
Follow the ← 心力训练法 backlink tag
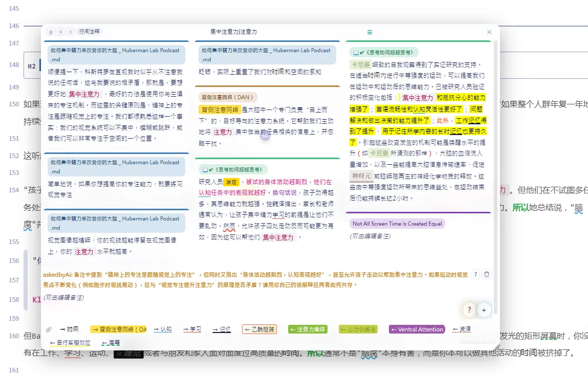pos(358,329)
